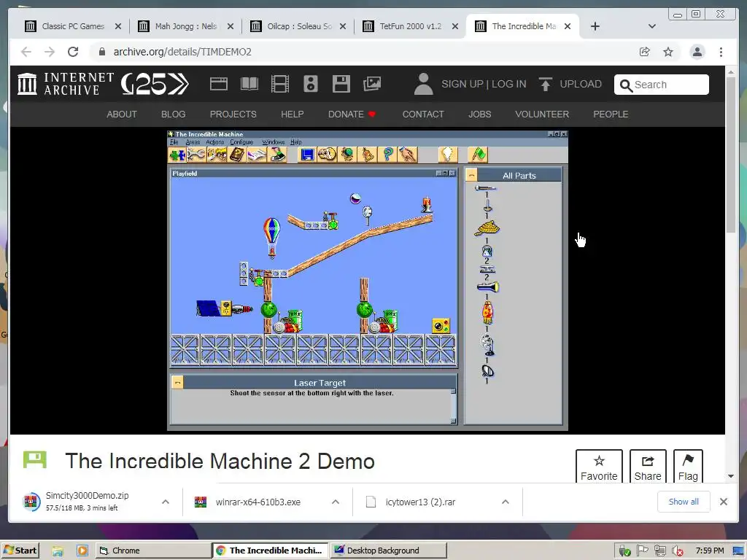747x560 pixels.
Task: Click the laser sensor at bottom right of playfield
Action: point(441,326)
